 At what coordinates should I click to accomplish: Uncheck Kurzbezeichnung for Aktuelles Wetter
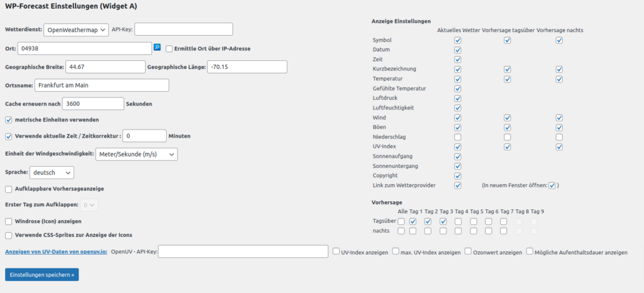[458, 69]
